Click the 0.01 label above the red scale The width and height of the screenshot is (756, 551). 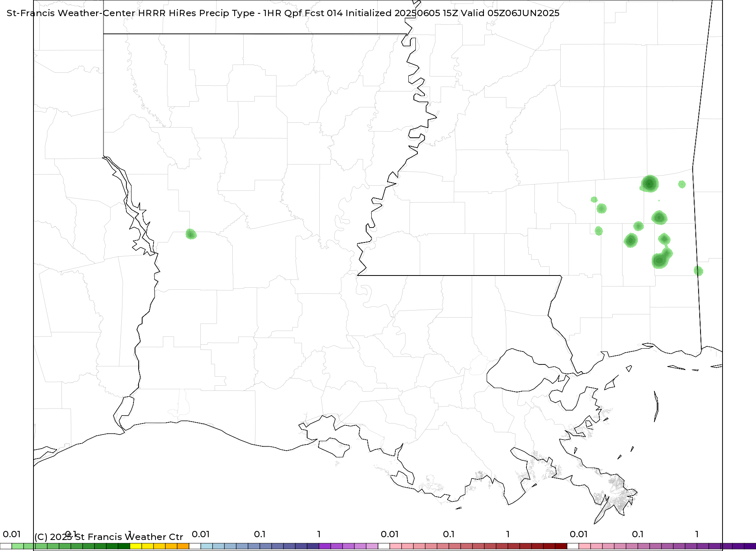point(389,534)
